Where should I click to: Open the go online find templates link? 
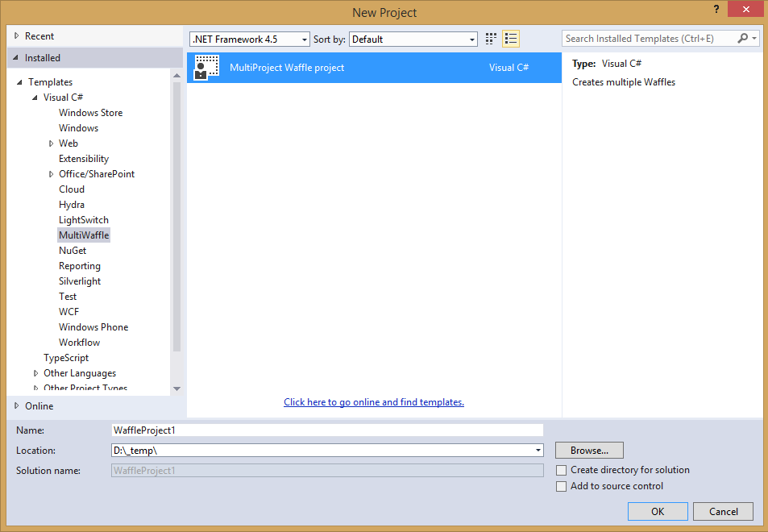(374, 402)
